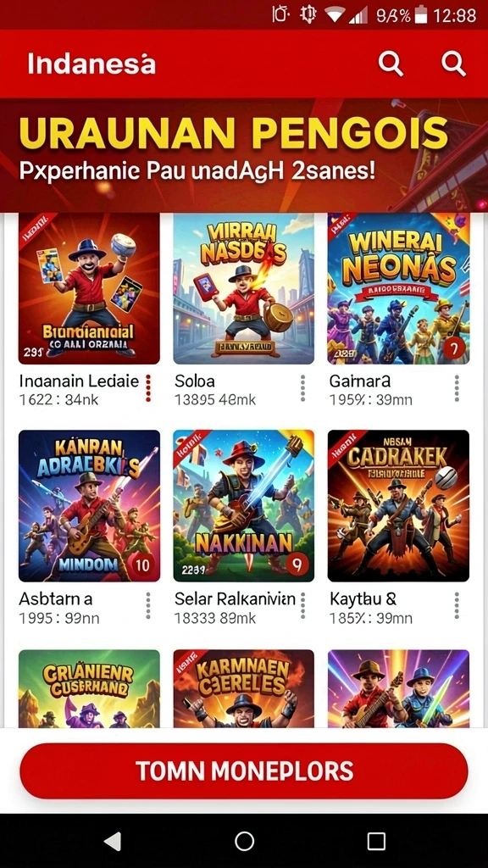Open three-dot menu beside Kaytbu &

tap(457, 605)
